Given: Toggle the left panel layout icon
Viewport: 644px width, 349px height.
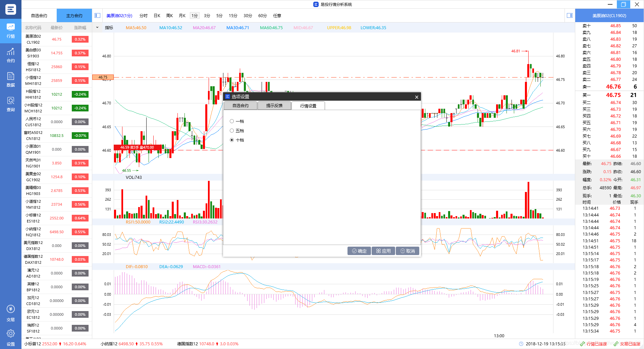Looking at the screenshot, I should coord(98,15).
